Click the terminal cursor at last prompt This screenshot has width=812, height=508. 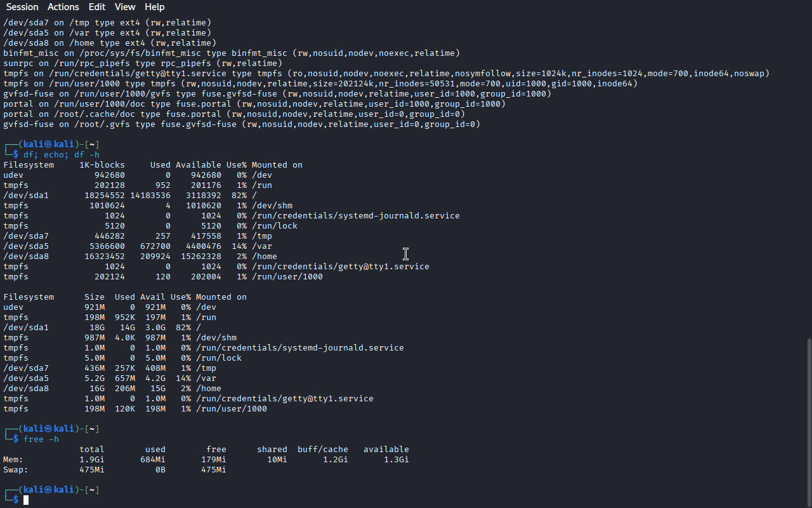tap(26, 500)
